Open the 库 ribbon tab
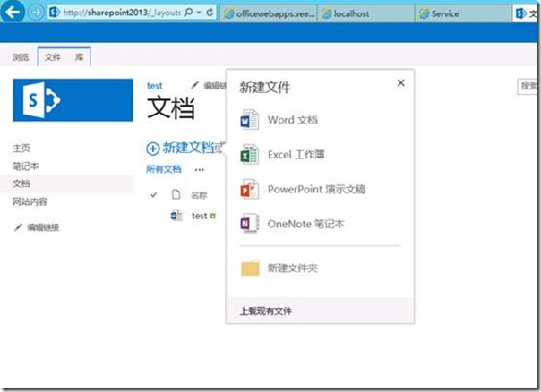This screenshot has width=541, height=392. (80, 57)
